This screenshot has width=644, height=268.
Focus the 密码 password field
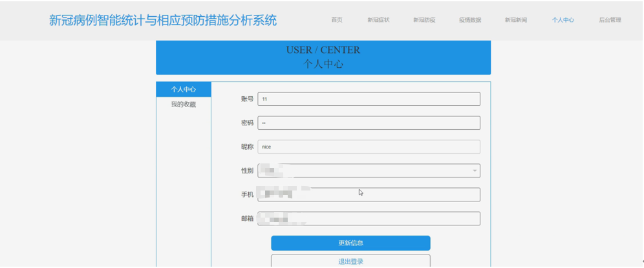click(x=369, y=123)
